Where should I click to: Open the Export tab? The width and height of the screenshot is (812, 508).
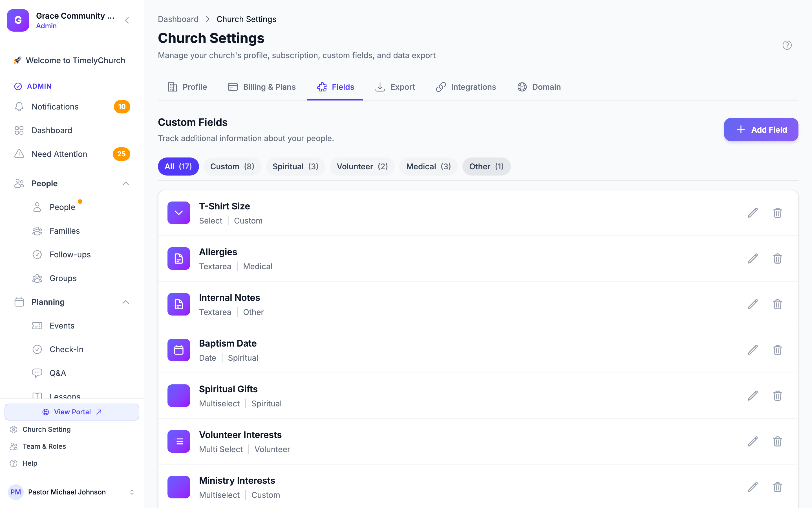tap(395, 87)
